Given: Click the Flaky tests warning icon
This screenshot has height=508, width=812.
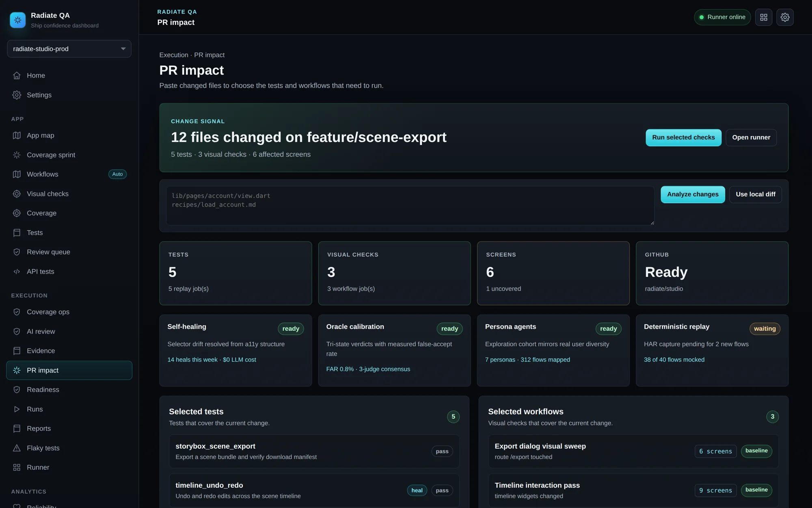Looking at the screenshot, I should tap(17, 448).
